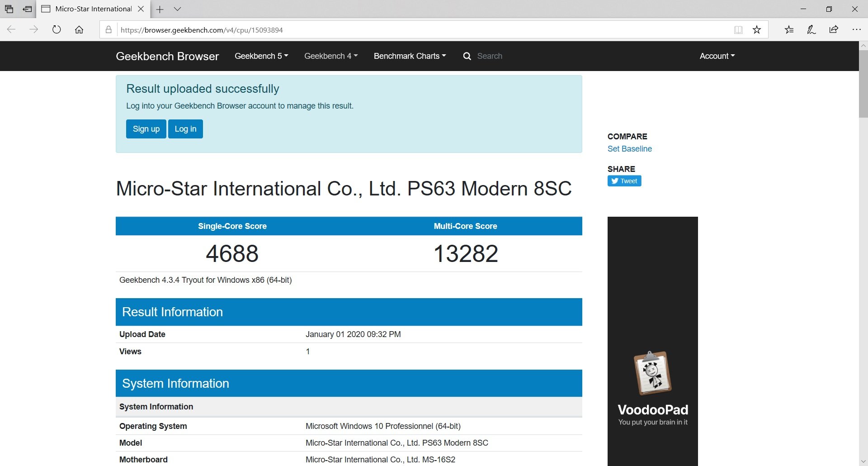The width and height of the screenshot is (868, 466).
Task: Restore down the Edge window
Action: coord(829,9)
